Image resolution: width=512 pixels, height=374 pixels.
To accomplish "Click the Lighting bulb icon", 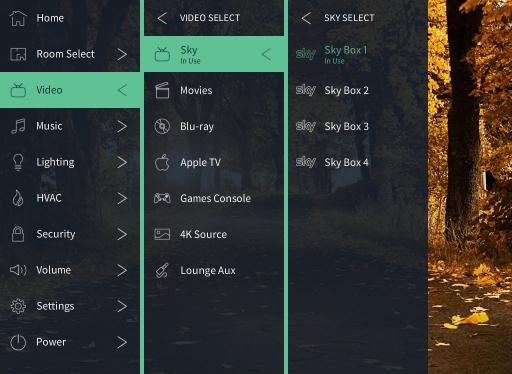I will click(18, 162).
